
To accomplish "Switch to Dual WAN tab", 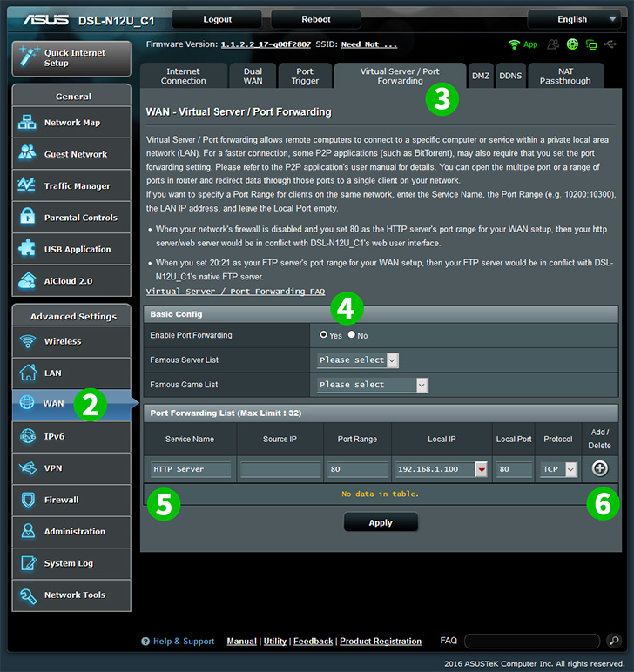I will coord(253,77).
